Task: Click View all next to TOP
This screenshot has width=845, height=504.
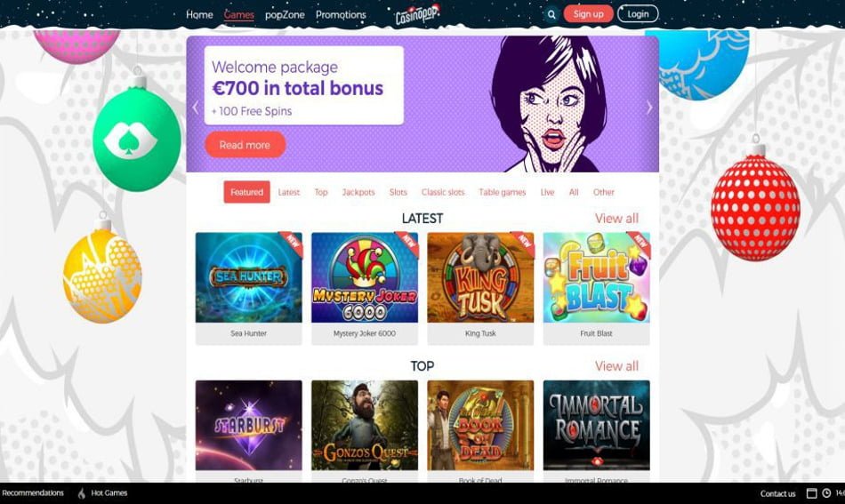Action: [x=616, y=366]
